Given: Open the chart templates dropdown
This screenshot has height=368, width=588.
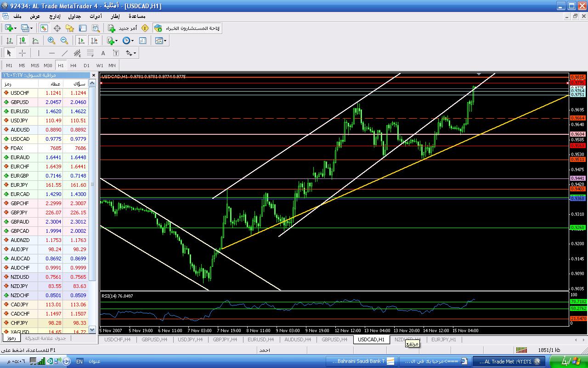Looking at the screenshot, I should click(x=161, y=40).
